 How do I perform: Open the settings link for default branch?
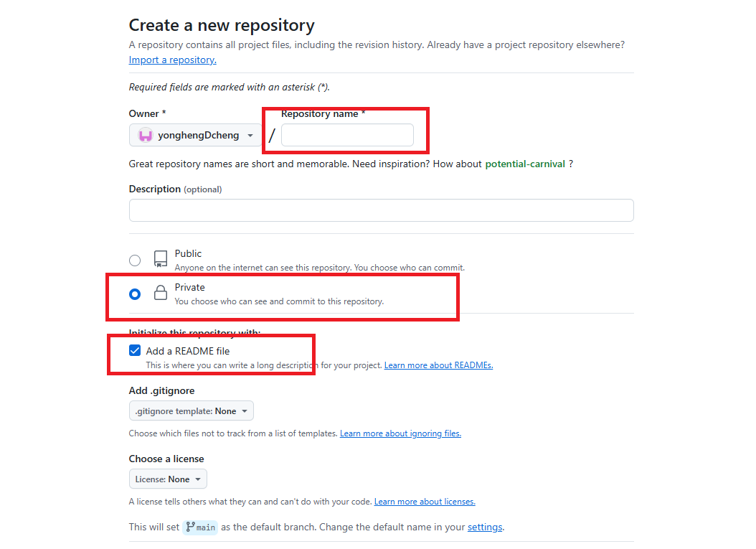pos(485,527)
